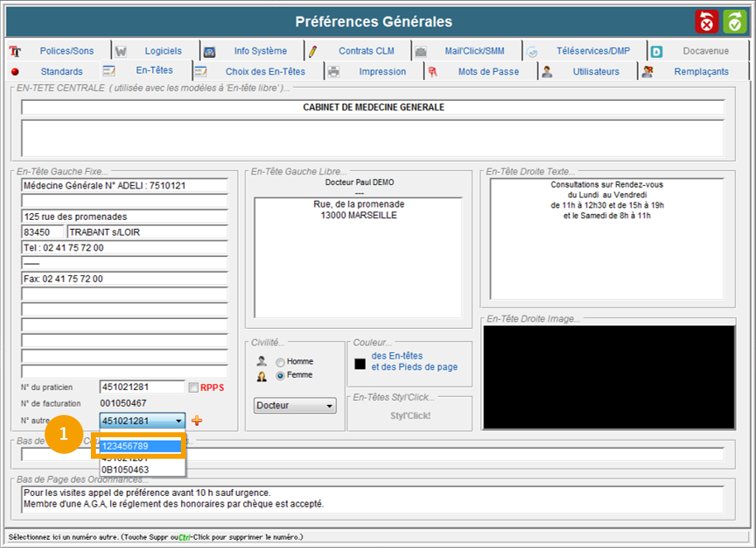Click the pencil icon for Contrats CLM
The image size is (756, 548).
[313, 51]
